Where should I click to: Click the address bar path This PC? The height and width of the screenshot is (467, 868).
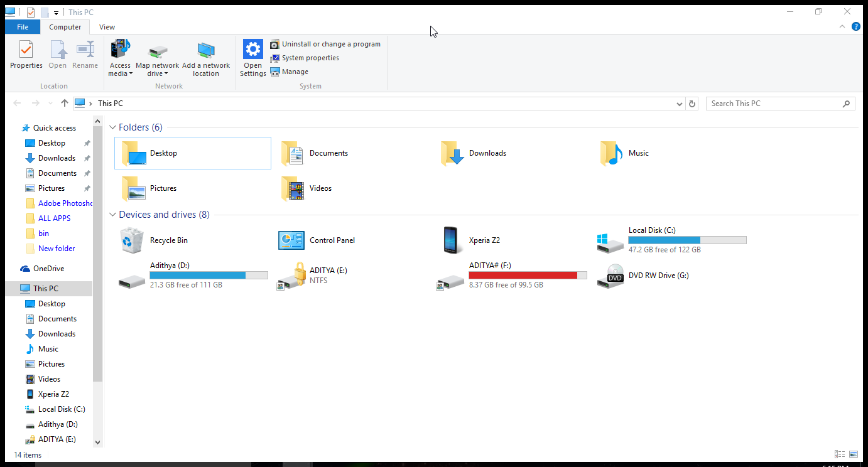(x=111, y=104)
